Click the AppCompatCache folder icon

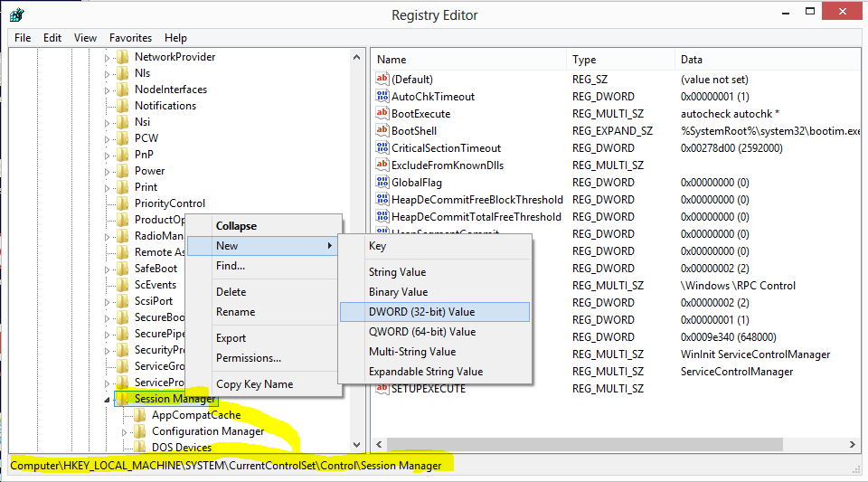[140, 414]
